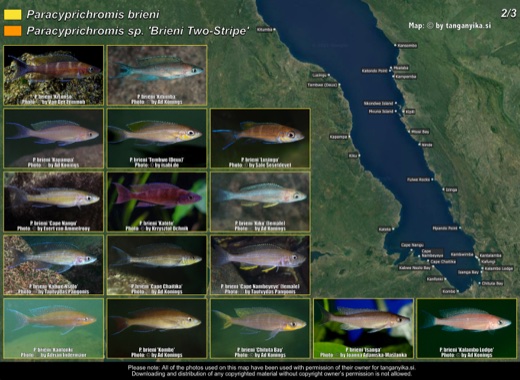
Task: Click the Katete map label
Action: (x=385, y=229)
